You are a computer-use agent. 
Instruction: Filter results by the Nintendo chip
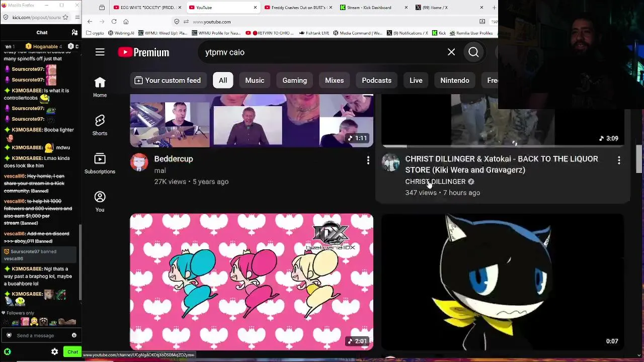point(455,80)
